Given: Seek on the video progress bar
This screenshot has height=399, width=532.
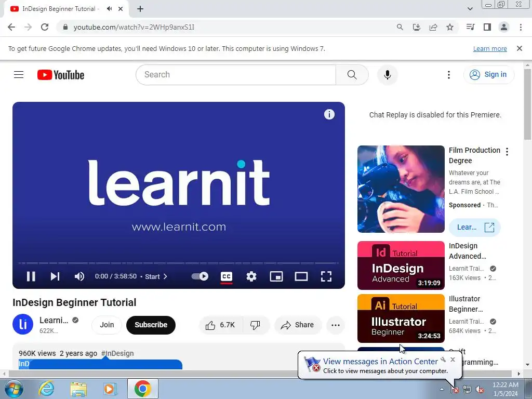Looking at the screenshot, I should click(x=179, y=263).
